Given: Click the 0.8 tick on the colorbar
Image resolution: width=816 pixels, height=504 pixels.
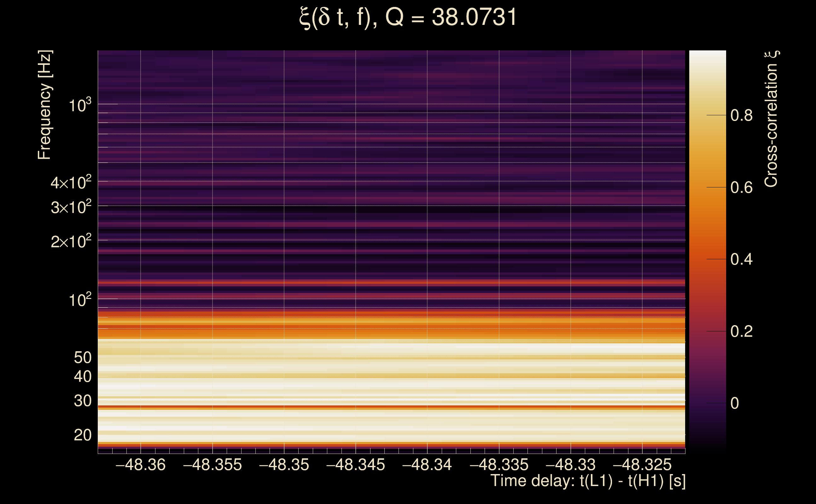Looking at the screenshot, I should 741,115.
